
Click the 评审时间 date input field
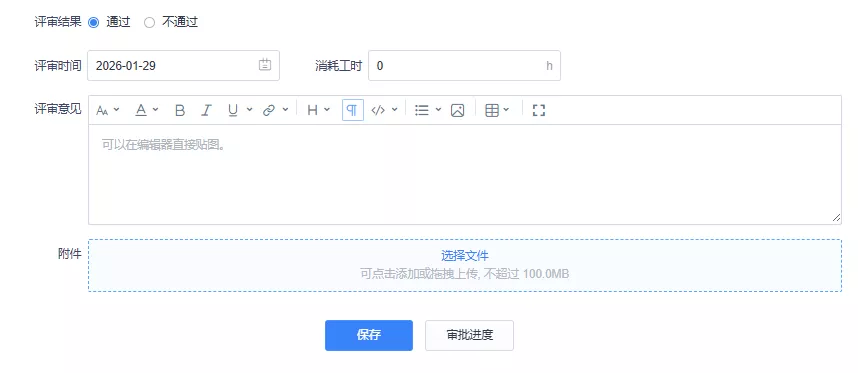click(183, 66)
